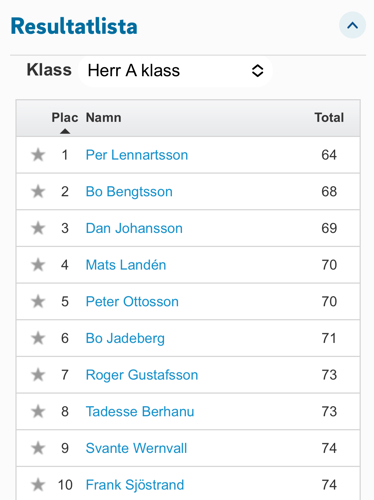Sort by the Plac column header
Viewport: 374px width, 500px height.
pyautogui.click(x=65, y=118)
